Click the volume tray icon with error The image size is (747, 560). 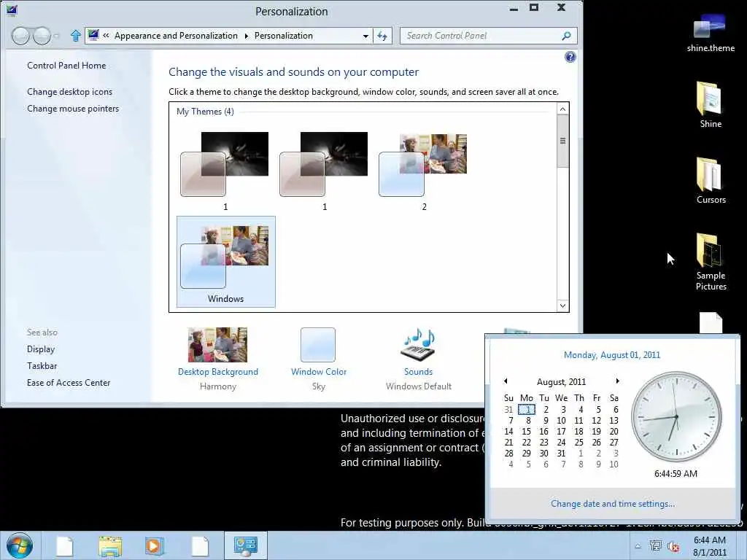click(673, 547)
